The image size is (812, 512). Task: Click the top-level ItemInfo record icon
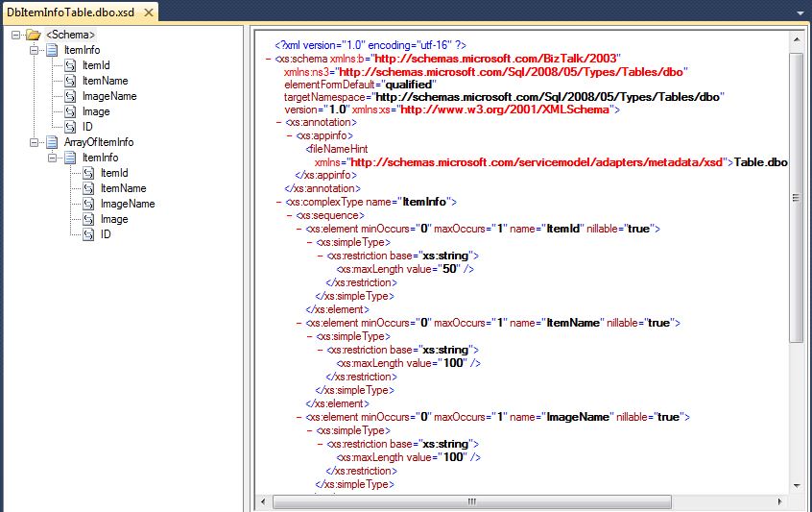click(52, 50)
